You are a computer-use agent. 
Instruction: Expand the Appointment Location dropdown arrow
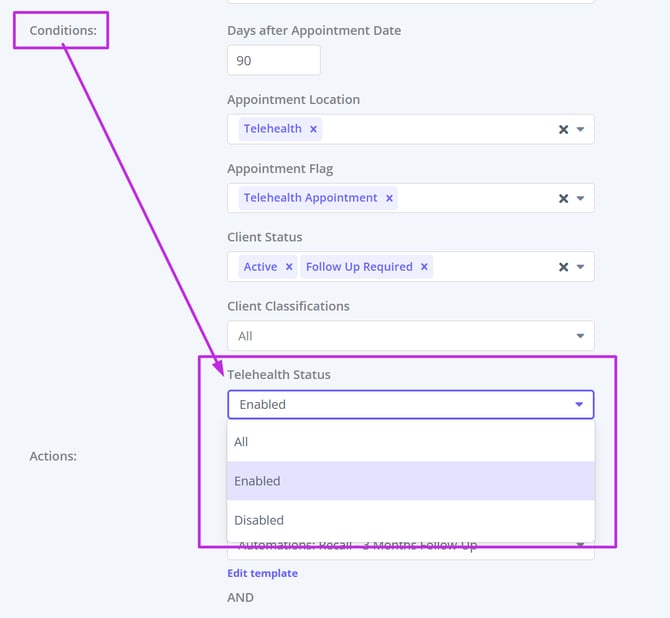[x=580, y=129]
